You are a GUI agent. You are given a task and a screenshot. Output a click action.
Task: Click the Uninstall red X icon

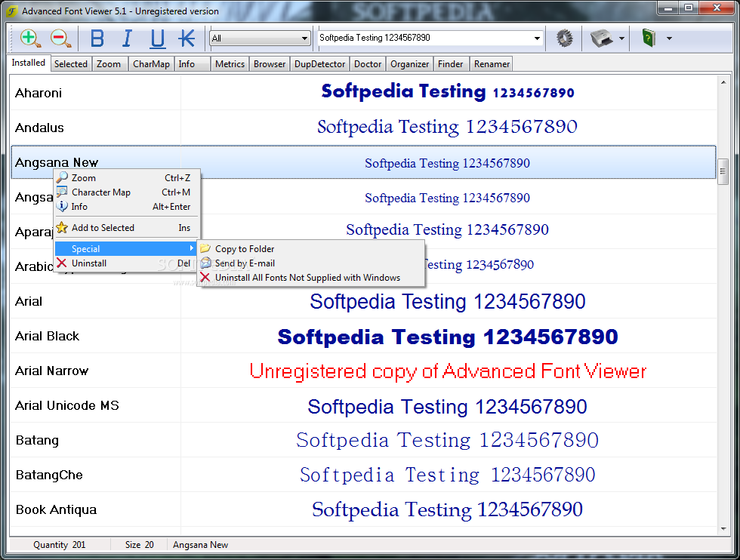(62, 263)
